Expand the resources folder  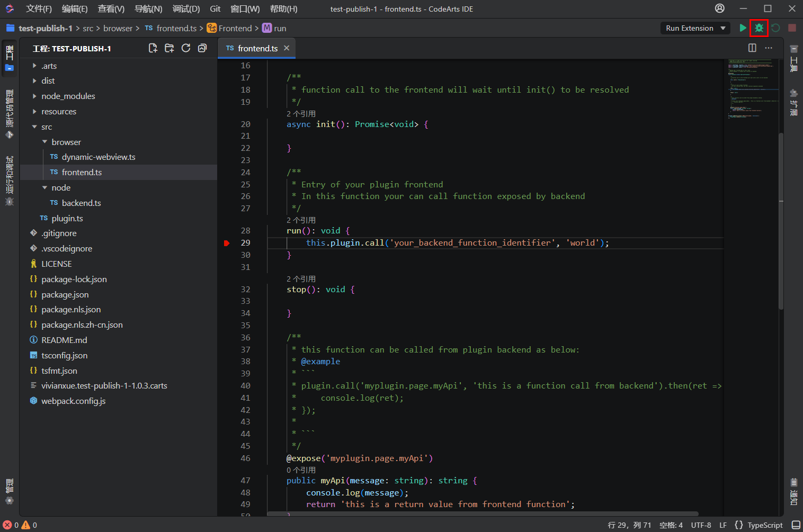(58, 112)
